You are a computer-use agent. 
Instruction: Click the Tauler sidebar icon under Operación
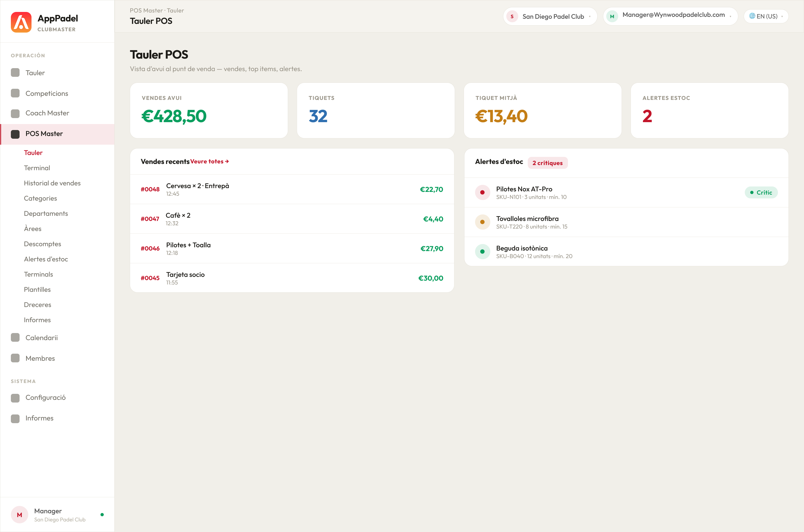[15, 73]
